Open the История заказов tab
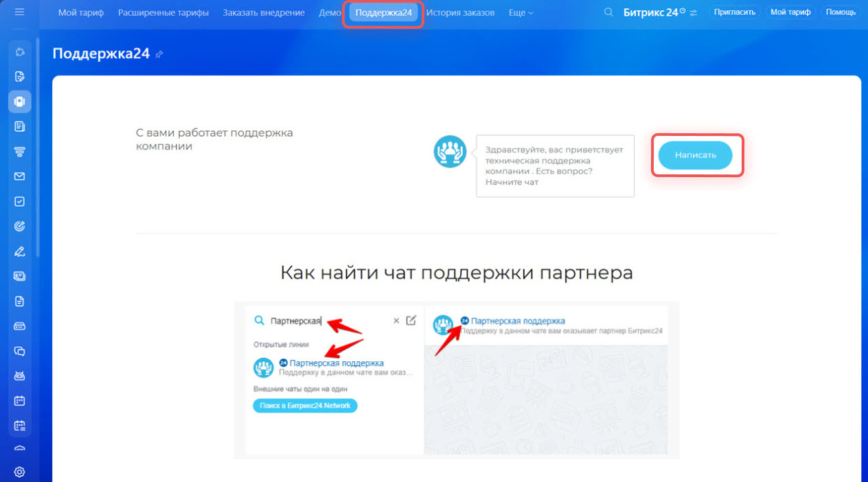Image resolution: width=868 pixels, height=482 pixels. 460,12
